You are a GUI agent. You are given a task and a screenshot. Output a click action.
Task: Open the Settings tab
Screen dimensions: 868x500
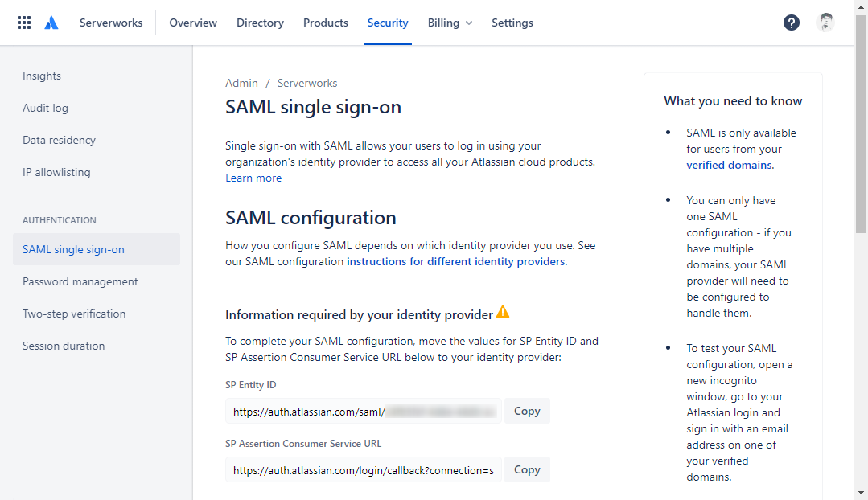point(512,23)
